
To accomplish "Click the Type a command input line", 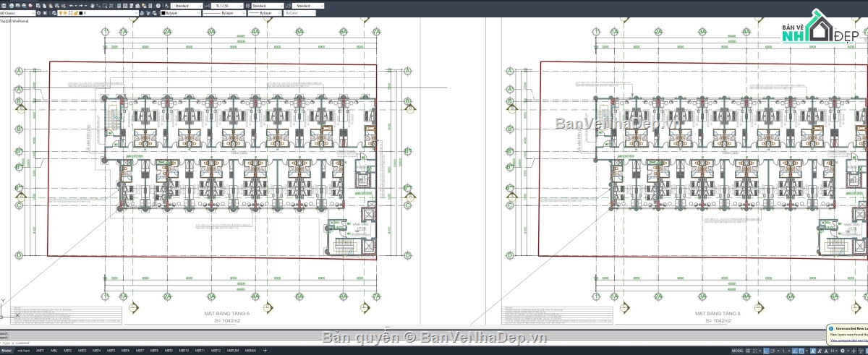I will pos(217,342).
